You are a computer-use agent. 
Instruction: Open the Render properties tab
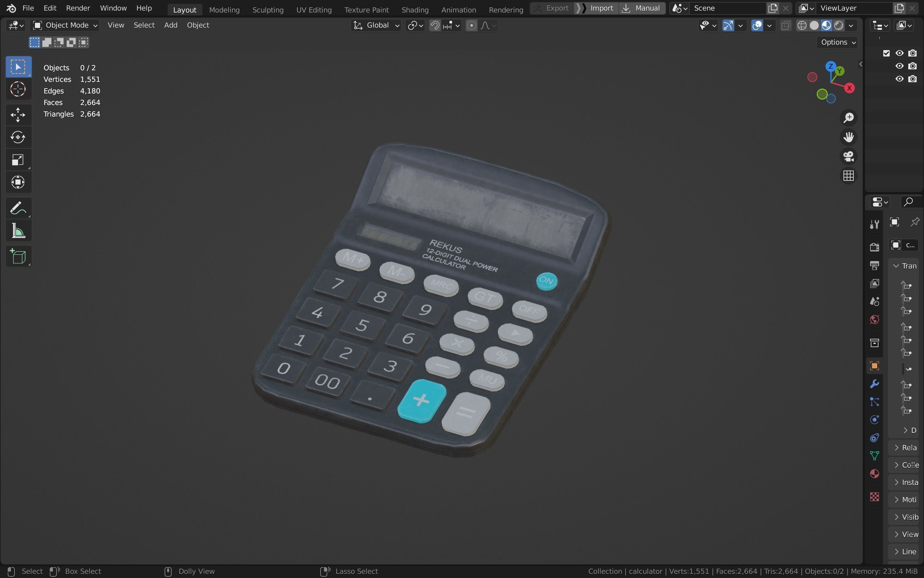pos(874,247)
